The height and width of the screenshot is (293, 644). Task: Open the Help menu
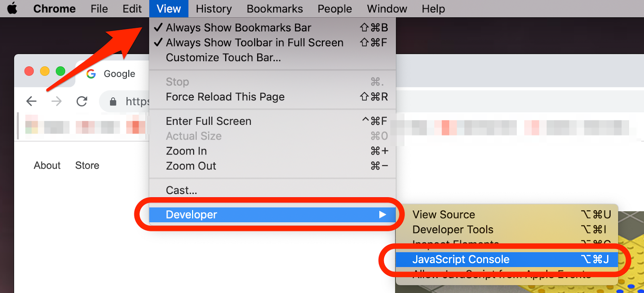[x=433, y=8]
